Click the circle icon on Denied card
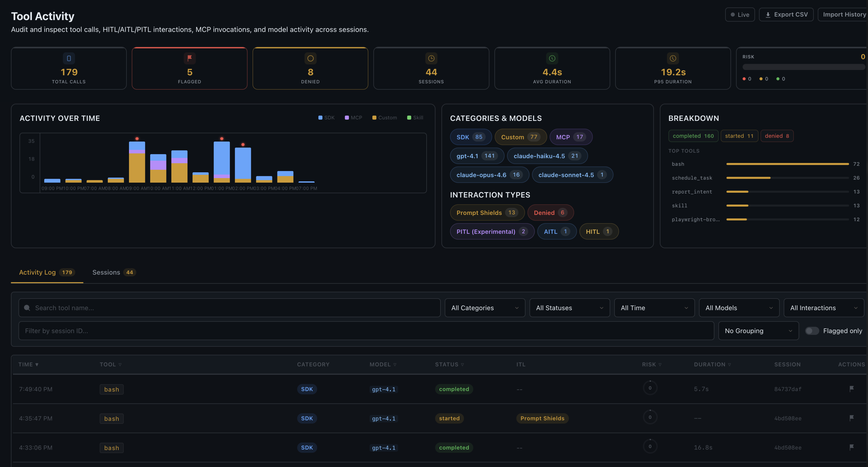Screen dimensions: 868x467 click(310, 58)
